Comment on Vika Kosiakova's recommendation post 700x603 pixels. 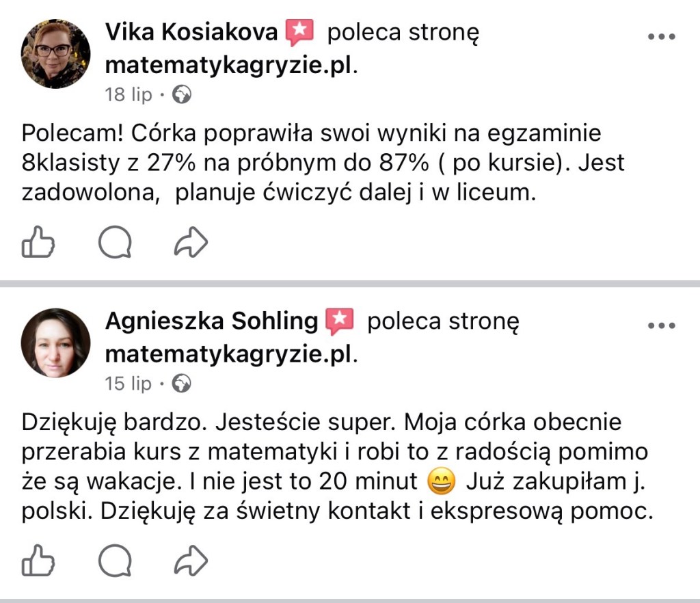click(115, 241)
